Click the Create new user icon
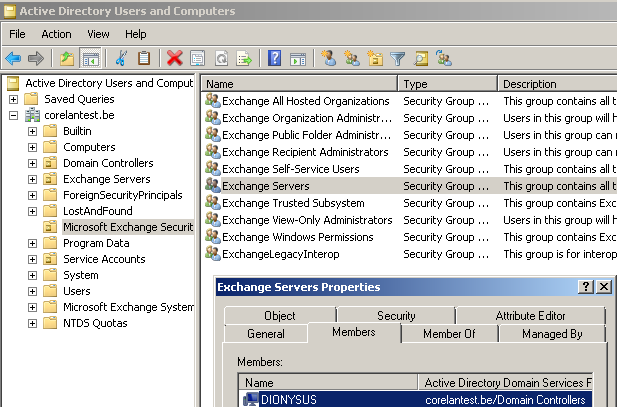 point(328,58)
